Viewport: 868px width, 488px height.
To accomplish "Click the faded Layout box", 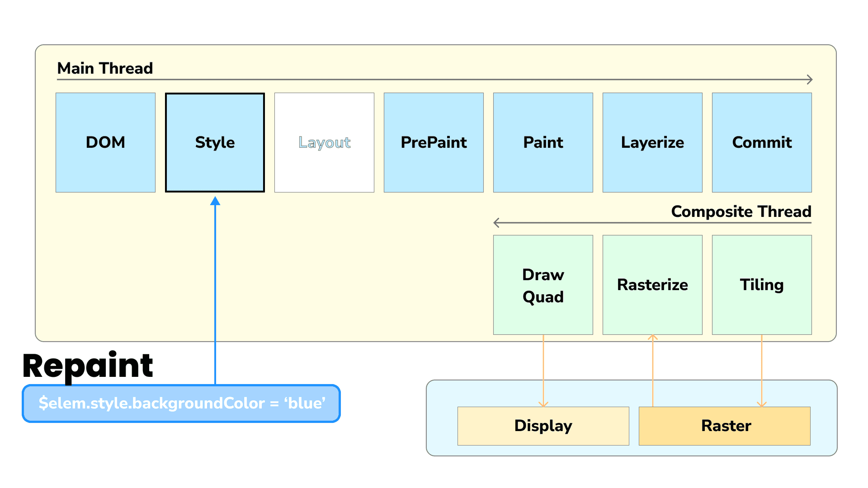I will click(324, 142).
